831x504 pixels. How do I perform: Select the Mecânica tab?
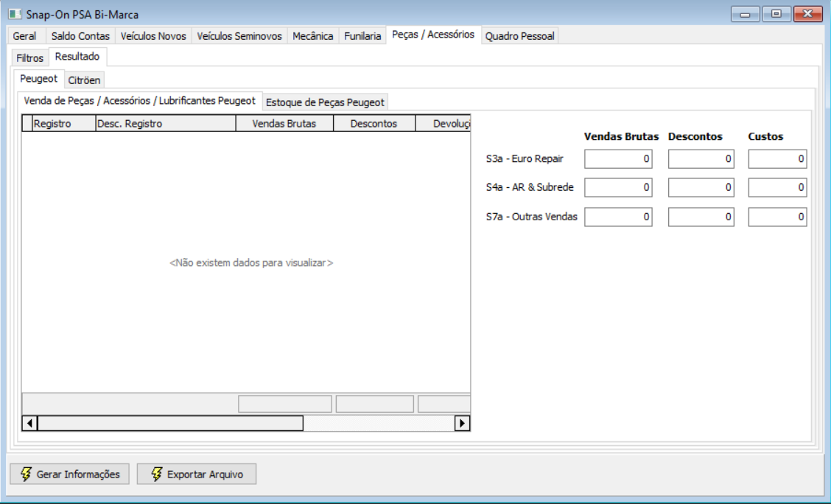click(312, 36)
